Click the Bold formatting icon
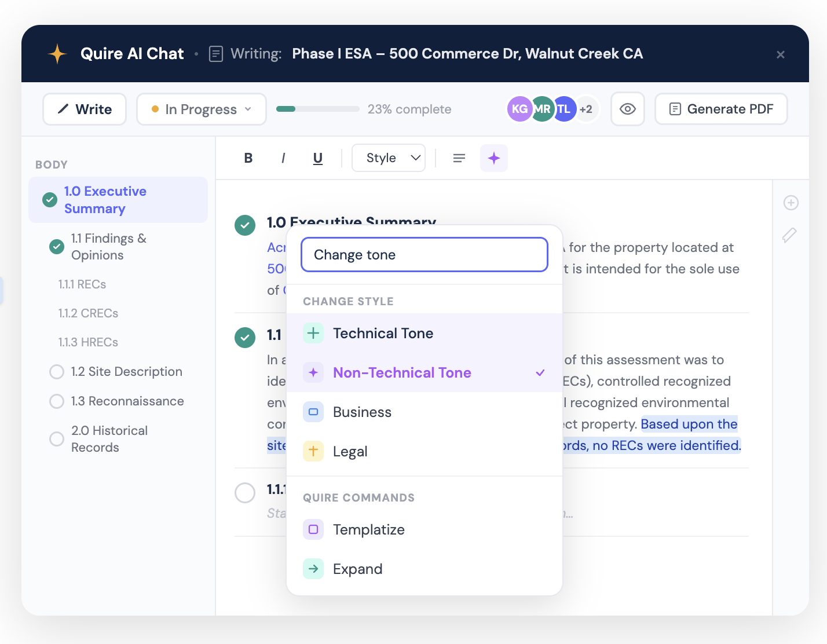Viewport: 827px width, 644px height. click(x=248, y=158)
